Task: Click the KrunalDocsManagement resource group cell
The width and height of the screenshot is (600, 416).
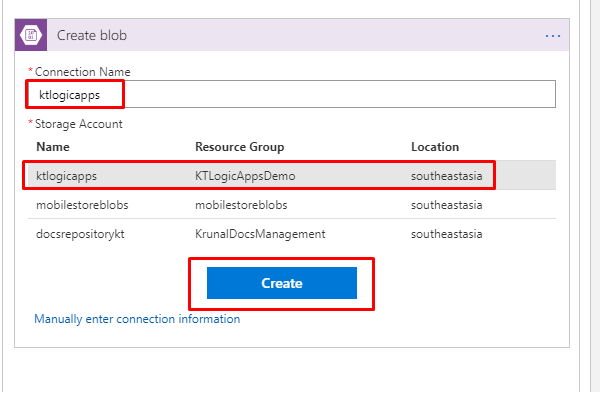Action: [260, 234]
